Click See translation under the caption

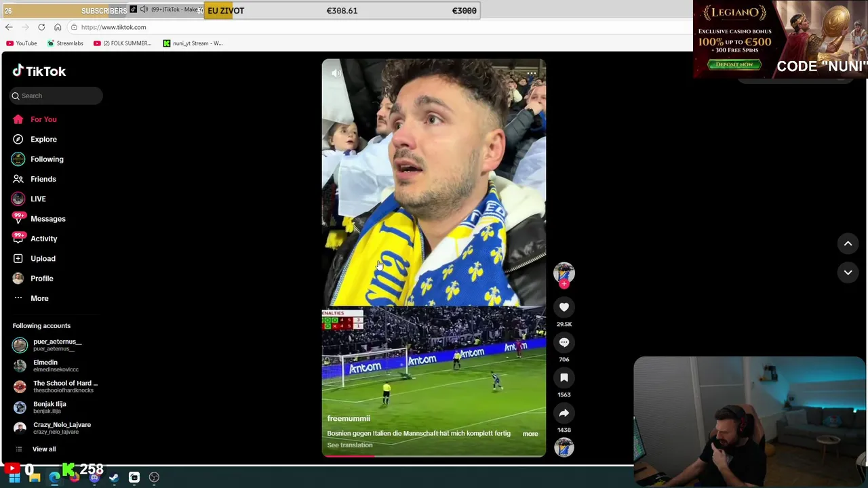point(350,445)
